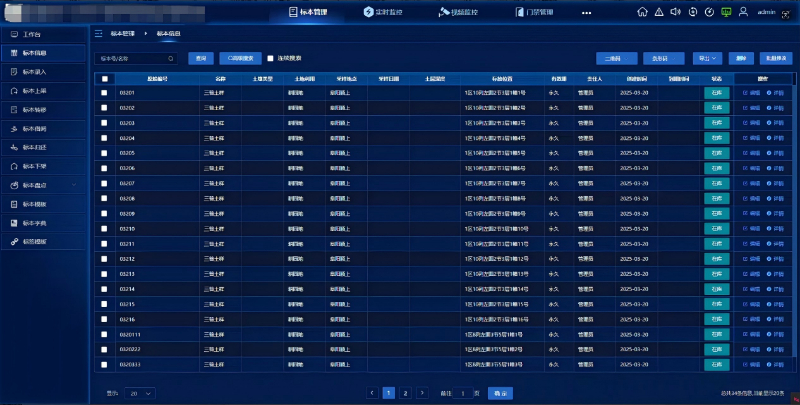The height and width of the screenshot is (405, 800).
Task: Collapse sidebar with the hamburger icon
Action: pos(98,33)
